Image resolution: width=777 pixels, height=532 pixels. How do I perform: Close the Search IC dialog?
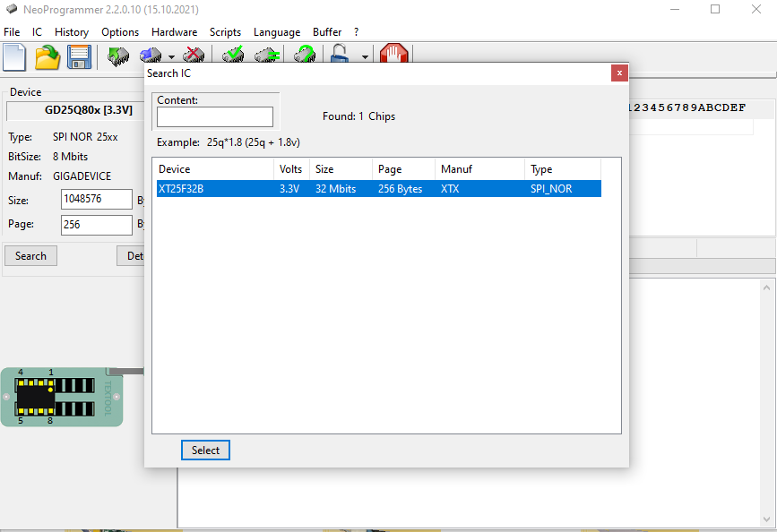click(619, 73)
